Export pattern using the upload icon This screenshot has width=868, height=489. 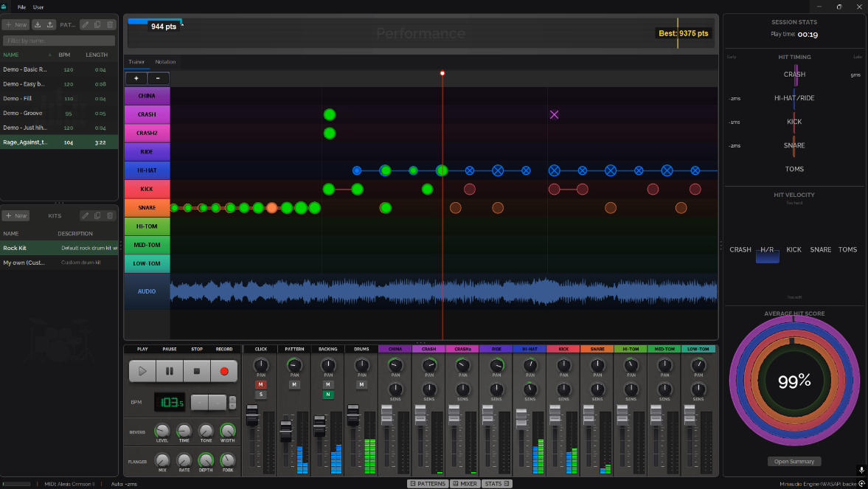click(x=49, y=24)
